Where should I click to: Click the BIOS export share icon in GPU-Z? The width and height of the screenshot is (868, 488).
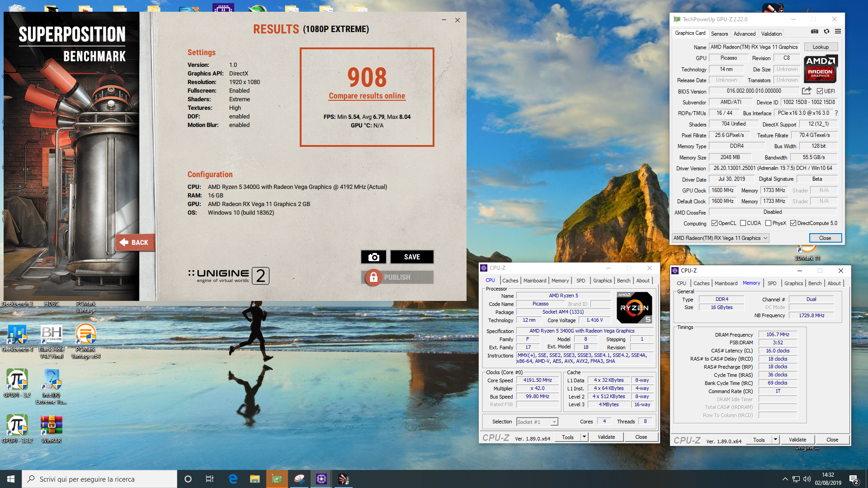807,91
